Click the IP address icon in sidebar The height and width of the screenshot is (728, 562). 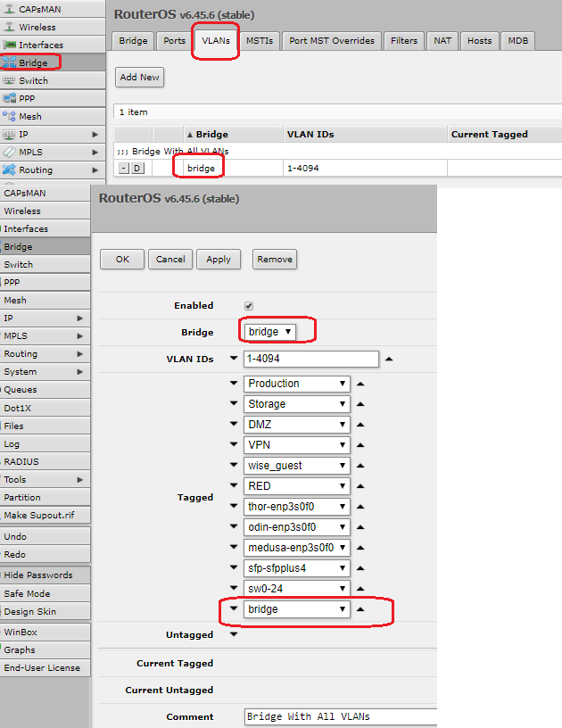[9, 134]
